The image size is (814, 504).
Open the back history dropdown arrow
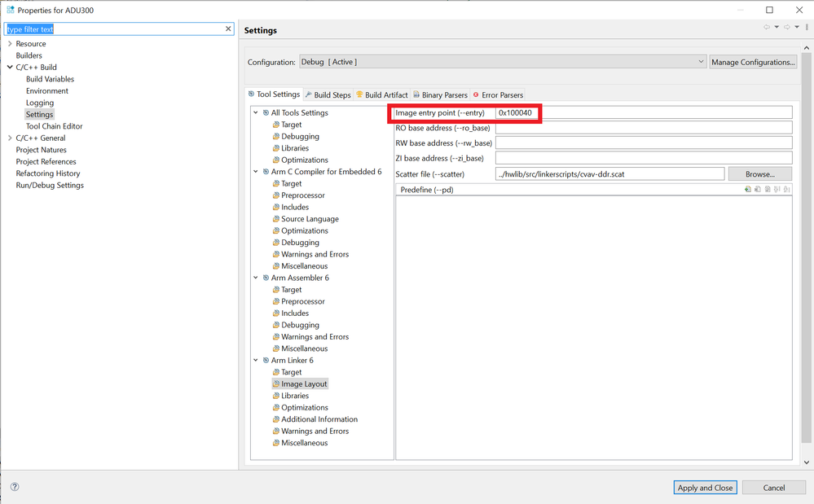point(777,27)
